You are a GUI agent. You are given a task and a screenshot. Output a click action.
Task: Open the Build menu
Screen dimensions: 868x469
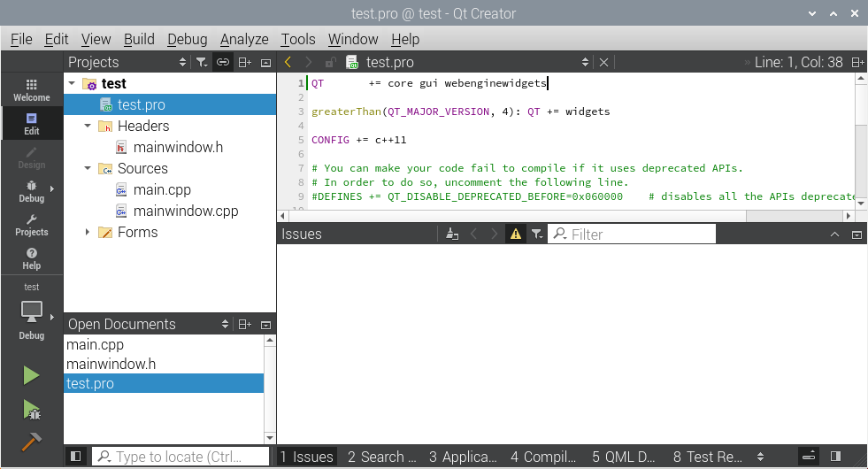pos(139,39)
